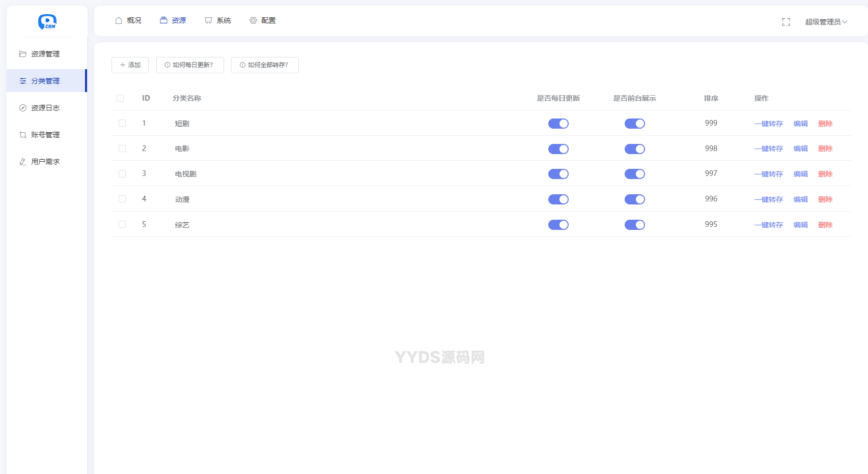The height and width of the screenshot is (474, 868).
Task: Disable frontend display for 电影
Action: (x=634, y=149)
